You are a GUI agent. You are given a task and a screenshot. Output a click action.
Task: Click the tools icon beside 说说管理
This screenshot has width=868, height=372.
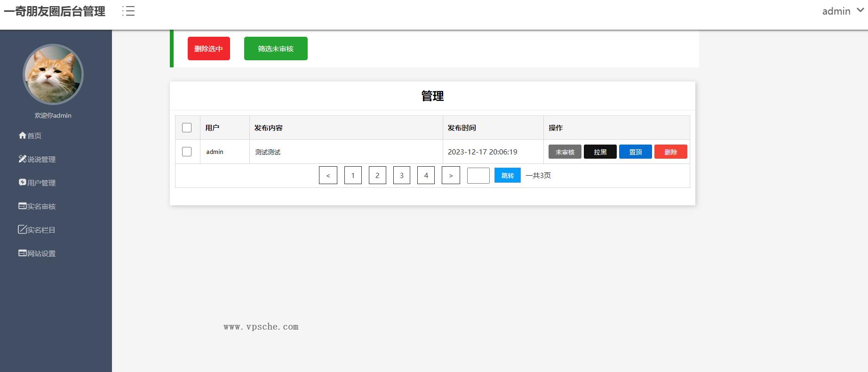pos(22,159)
